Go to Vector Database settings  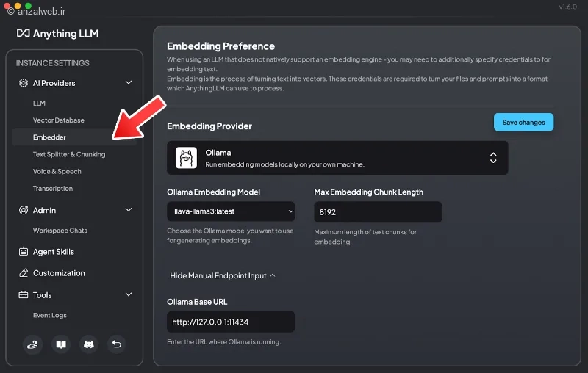(59, 120)
